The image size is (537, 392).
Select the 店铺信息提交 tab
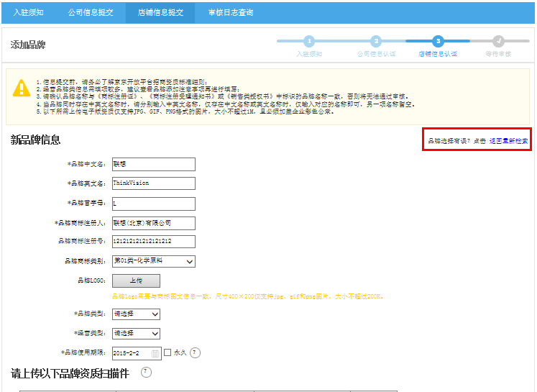click(160, 13)
